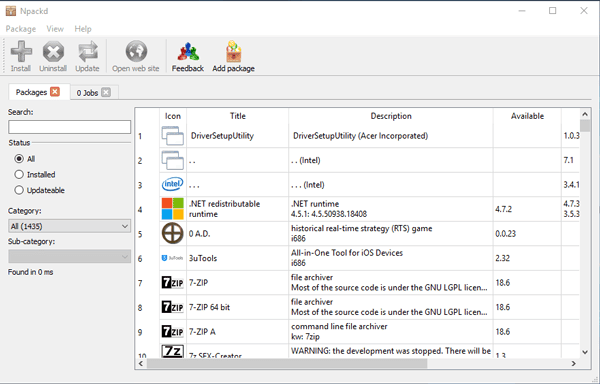Click the Intel logo icon in row 3
Screen dimensions: 600x384
coord(173,184)
